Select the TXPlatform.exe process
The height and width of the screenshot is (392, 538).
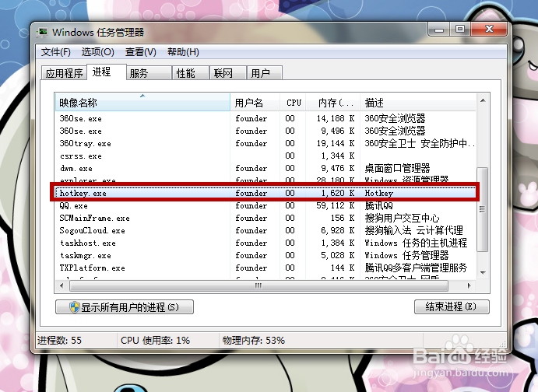pyautogui.click(x=266, y=268)
